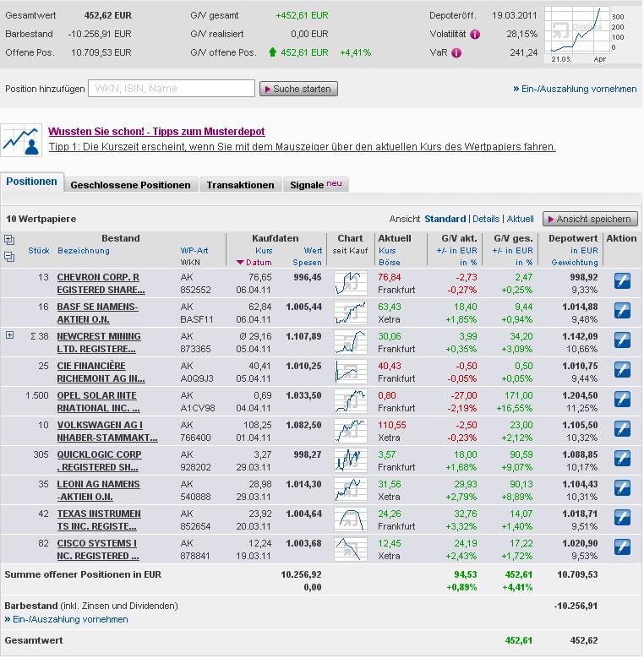
Task: Open BASF SE mini chart since purchase
Action: click(350, 313)
